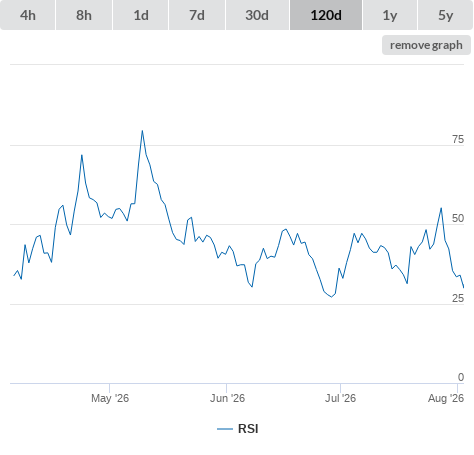Show the 1d time range
474x455 pixels.
(x=141, y=15)
